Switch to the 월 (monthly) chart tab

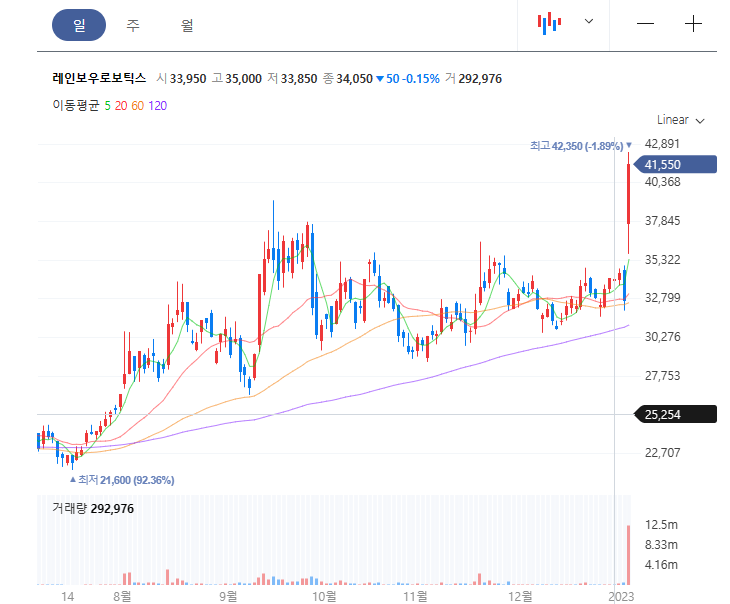point(187,25)
